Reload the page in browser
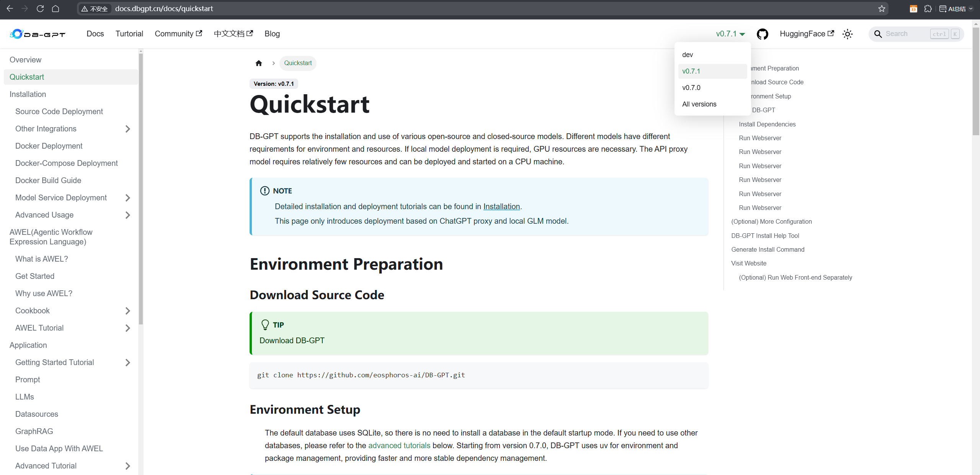This screenshot has width=980, height=475. click(40, 8)
